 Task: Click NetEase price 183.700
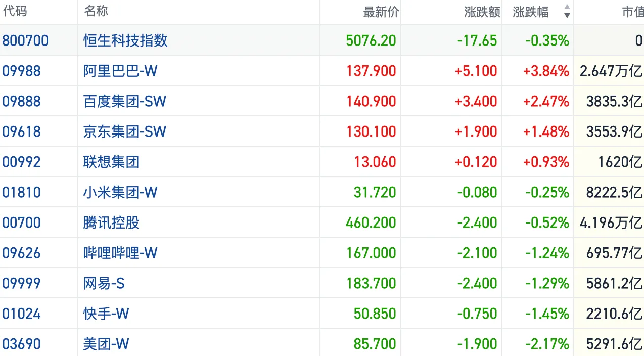pyautogui.click(x=371, y=283)
